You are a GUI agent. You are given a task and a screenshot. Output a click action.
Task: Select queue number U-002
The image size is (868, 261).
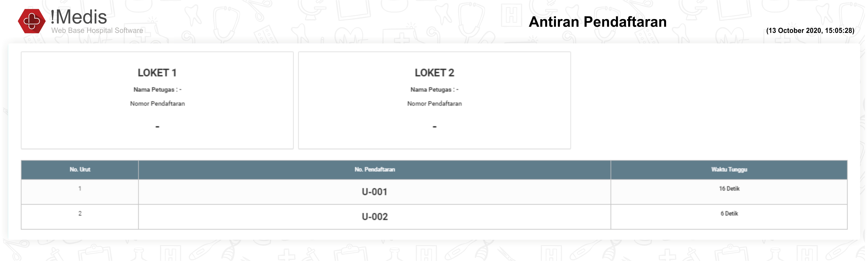click(375, 216)
